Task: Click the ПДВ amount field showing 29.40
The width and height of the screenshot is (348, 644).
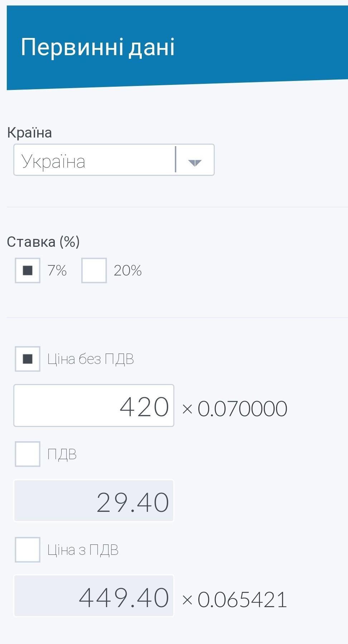Action: 94,501
